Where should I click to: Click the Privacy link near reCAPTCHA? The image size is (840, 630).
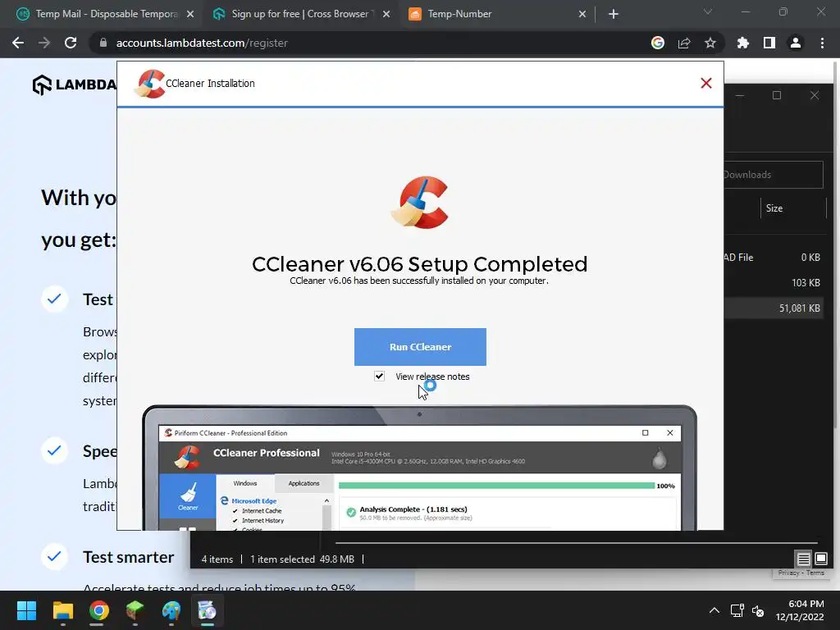[x=788, y=573]
